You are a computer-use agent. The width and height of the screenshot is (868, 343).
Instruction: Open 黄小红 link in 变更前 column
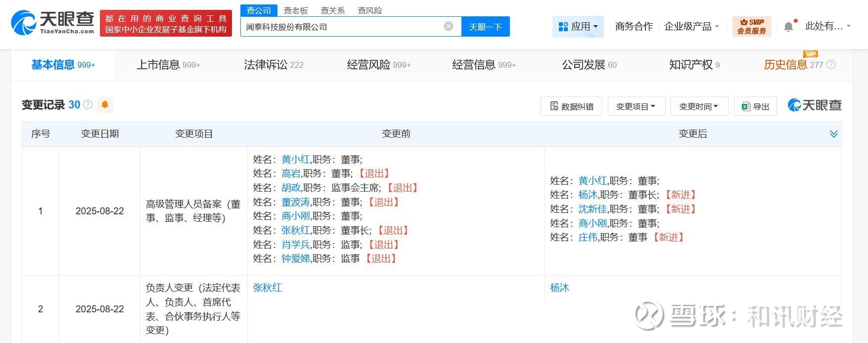coord(296,159)
